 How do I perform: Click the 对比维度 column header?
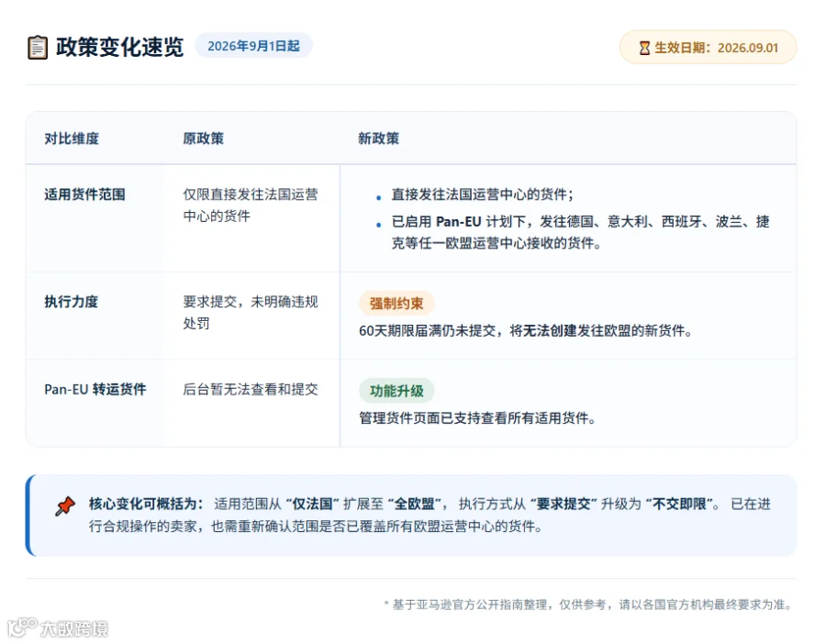72,139
